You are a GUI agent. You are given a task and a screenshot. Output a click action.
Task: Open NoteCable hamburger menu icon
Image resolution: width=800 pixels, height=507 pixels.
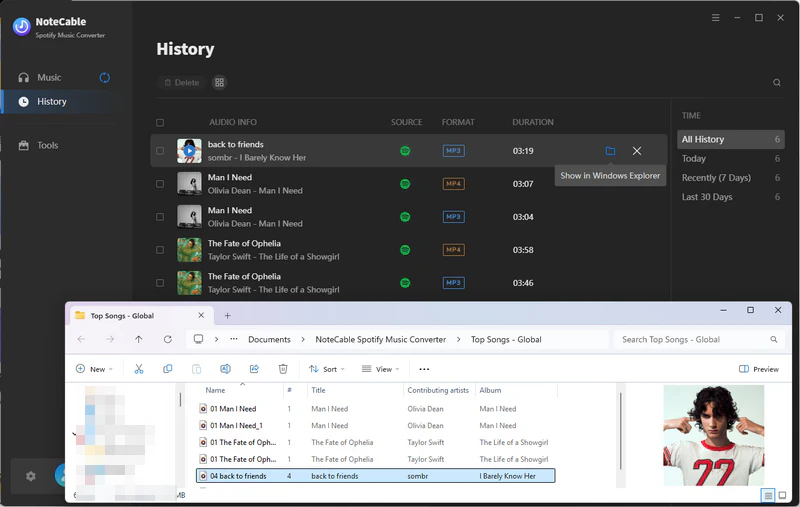[x=716, y=18]
